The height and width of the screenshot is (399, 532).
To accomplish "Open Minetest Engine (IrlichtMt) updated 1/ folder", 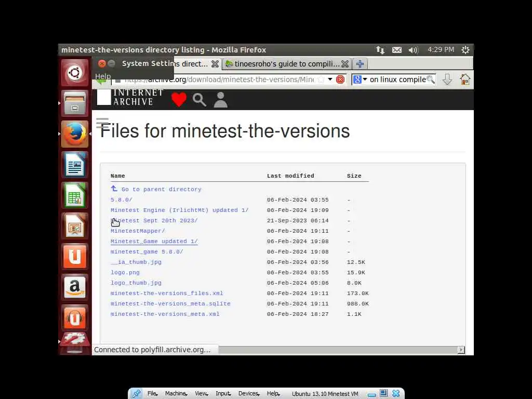I will 179,210.
